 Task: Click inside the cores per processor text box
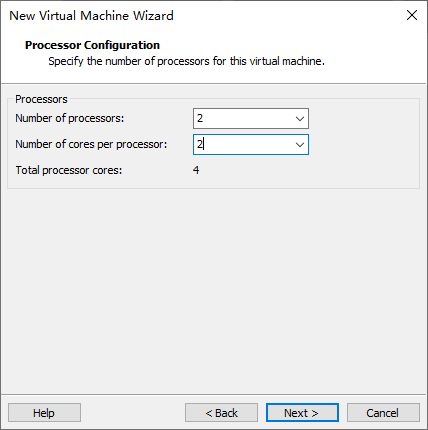243,144
